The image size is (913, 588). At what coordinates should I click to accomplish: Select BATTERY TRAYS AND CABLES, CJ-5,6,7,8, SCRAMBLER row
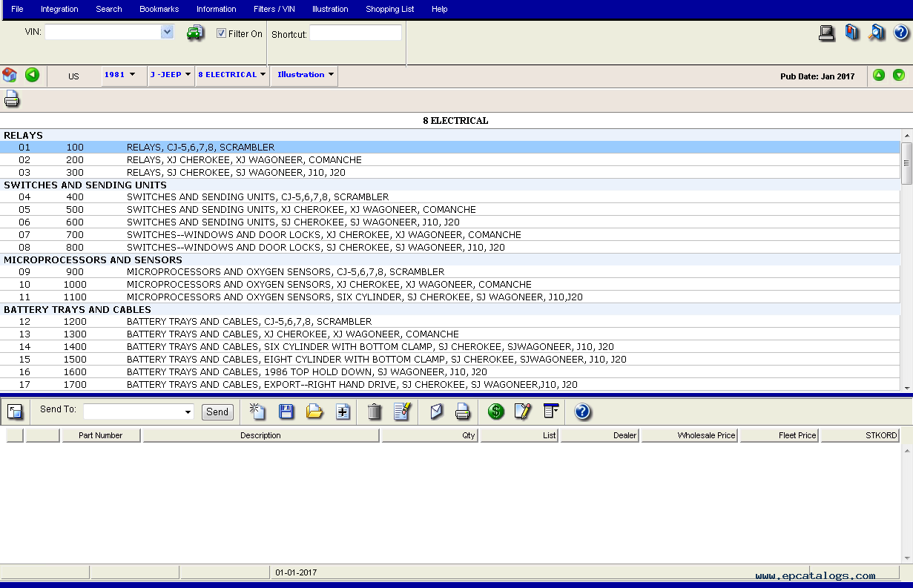(x=450, y=322)
